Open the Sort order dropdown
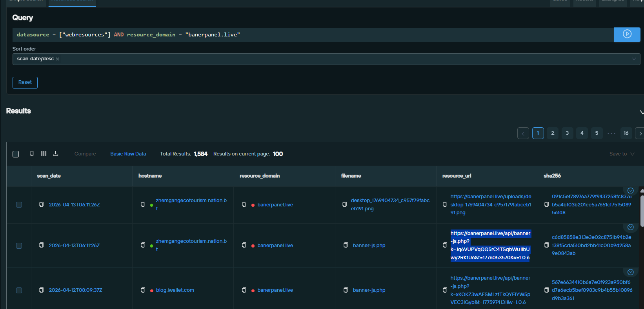The image size is (644, 309). point(326,59)
